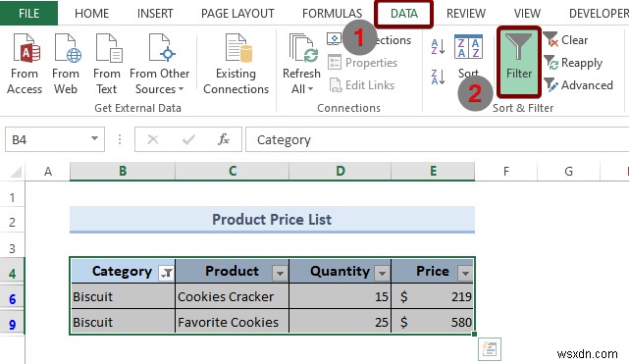This screenshot has width=629, height=364.
Task: Open Advanced filter options
Action: pos(578,85)
